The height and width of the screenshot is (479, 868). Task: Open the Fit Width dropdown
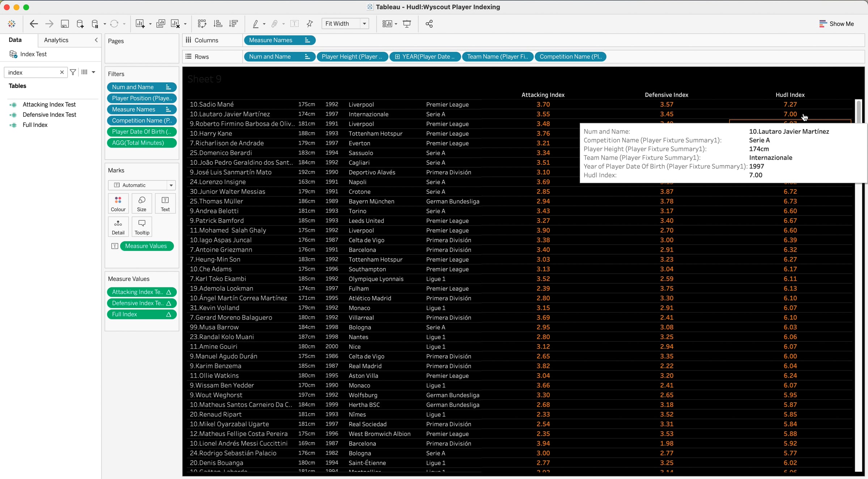pyautogui.click(x=364, y=24)
